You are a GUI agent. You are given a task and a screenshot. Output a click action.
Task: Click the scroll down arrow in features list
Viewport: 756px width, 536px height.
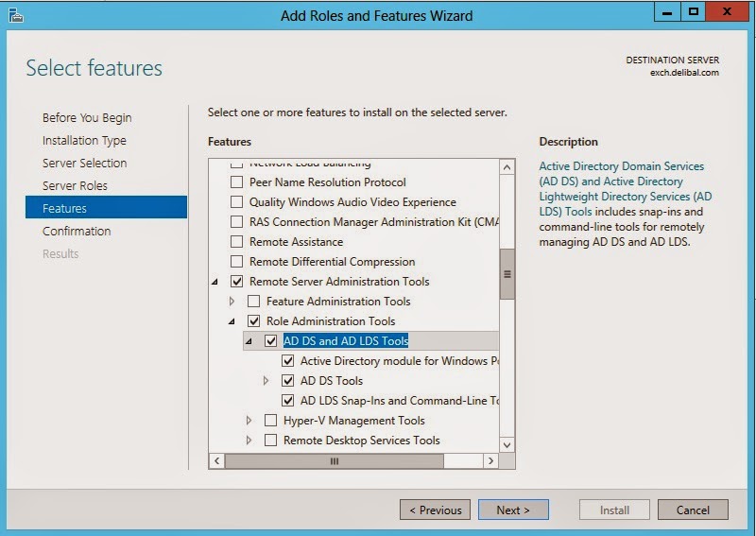(507, 444)
